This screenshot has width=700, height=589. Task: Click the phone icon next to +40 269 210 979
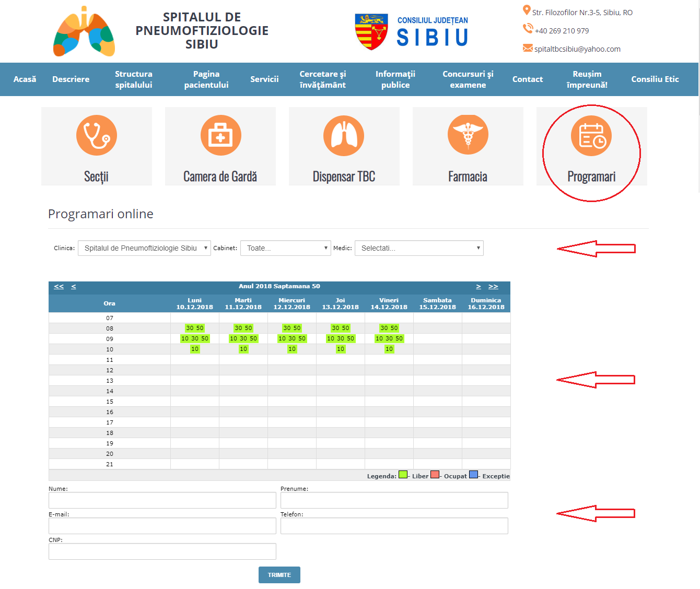527,29
